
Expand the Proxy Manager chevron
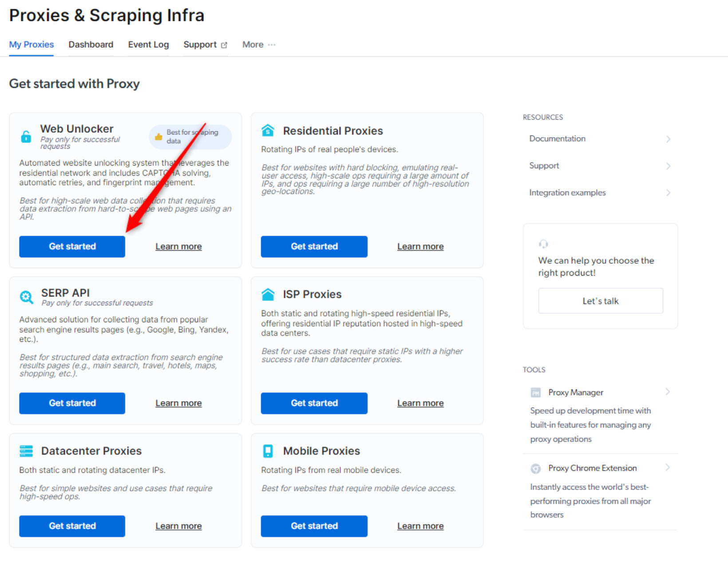[x=667, y=391]
